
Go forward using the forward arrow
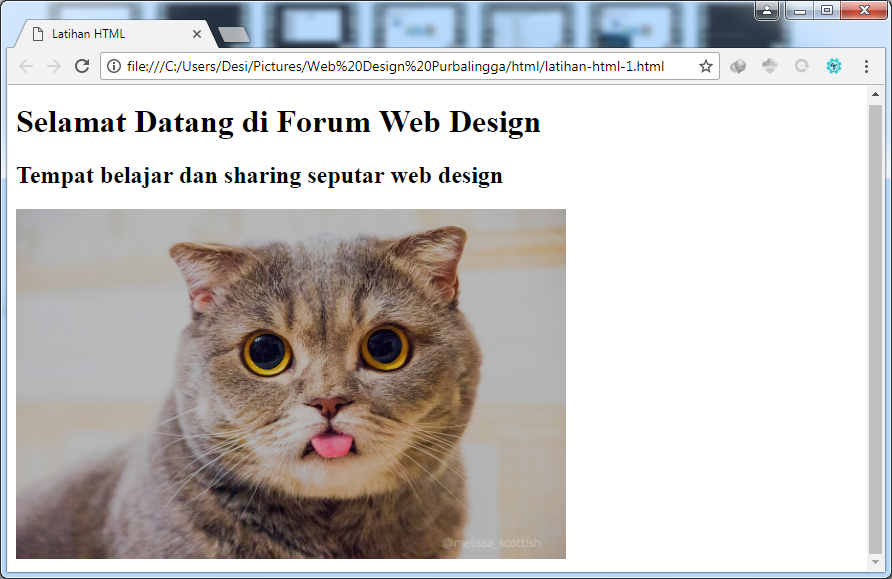point(54,66)
